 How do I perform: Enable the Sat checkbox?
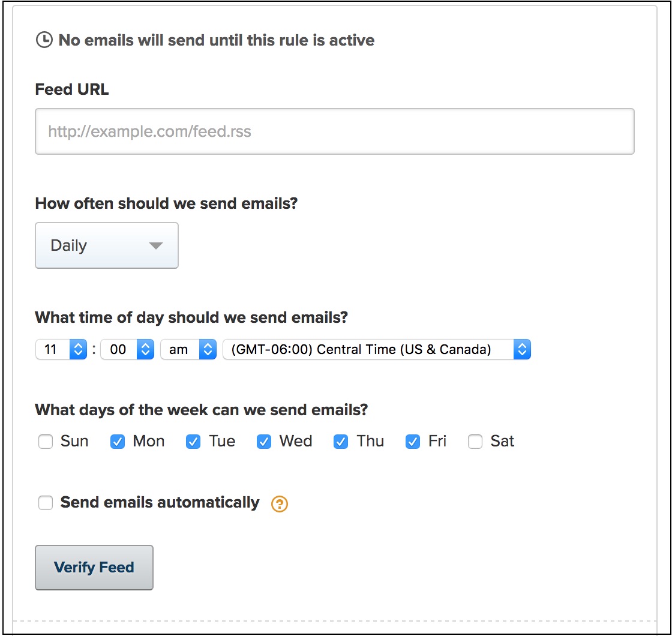(x=475, y=442)
